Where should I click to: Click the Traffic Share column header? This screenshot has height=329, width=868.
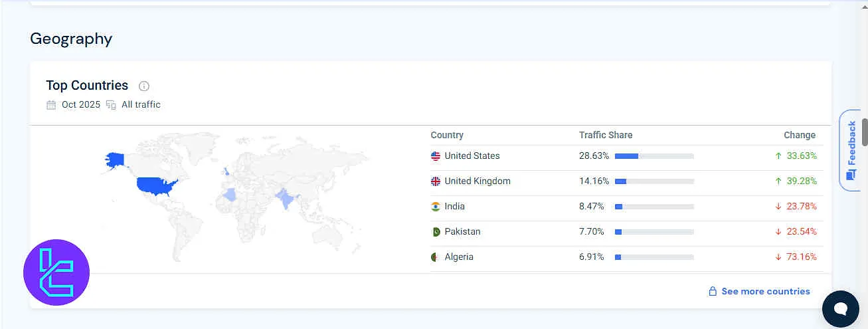(x=605, y=135)
